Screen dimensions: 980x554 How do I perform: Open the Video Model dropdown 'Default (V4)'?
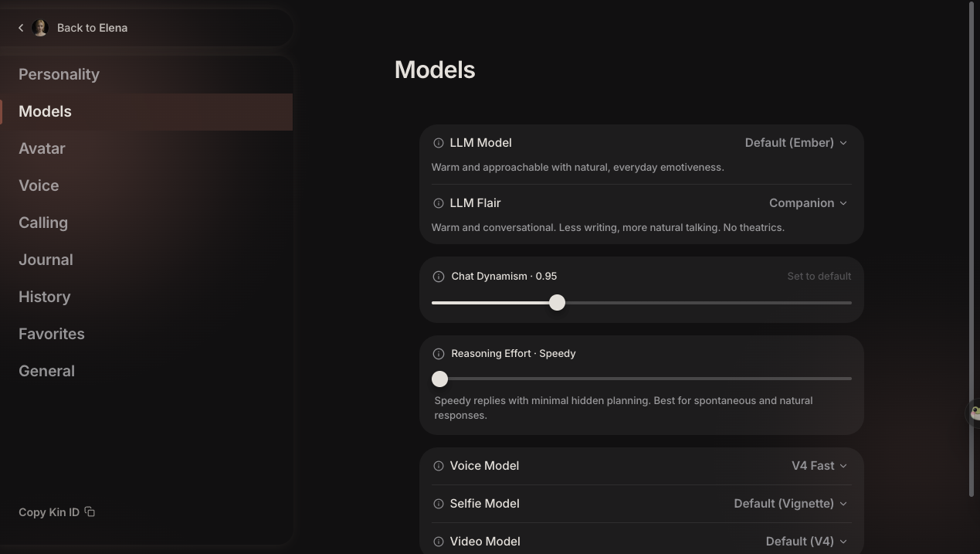(x=806, y=542)
